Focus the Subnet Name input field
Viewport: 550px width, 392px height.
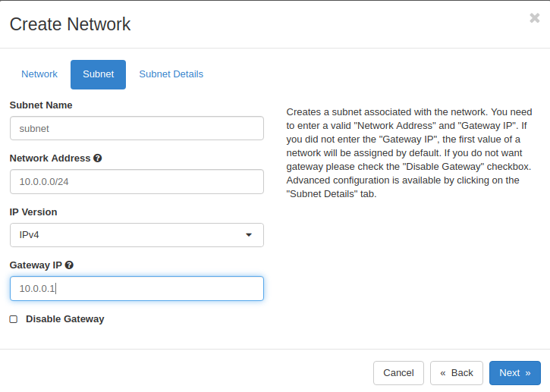tap(137, 128)
